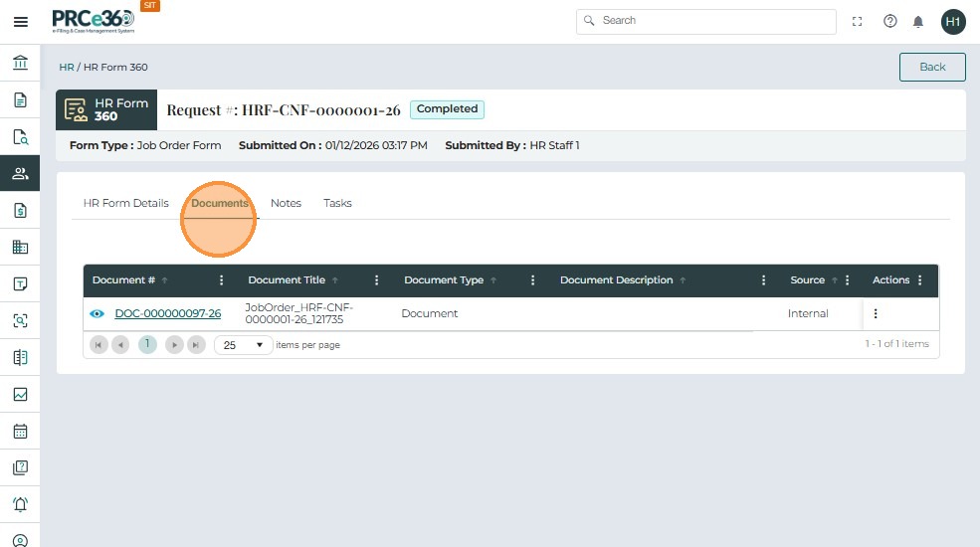Open the document sidebar icon
Screen dimensions: 980x547
pyautogui.click(x=20, y=99)
